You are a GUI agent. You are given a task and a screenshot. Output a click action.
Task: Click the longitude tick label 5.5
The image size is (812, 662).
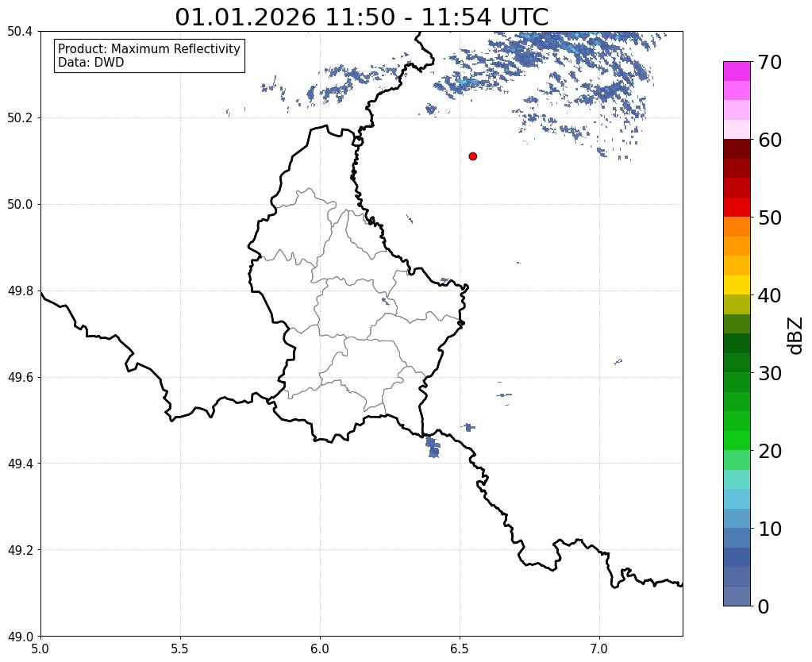[180, 649]
